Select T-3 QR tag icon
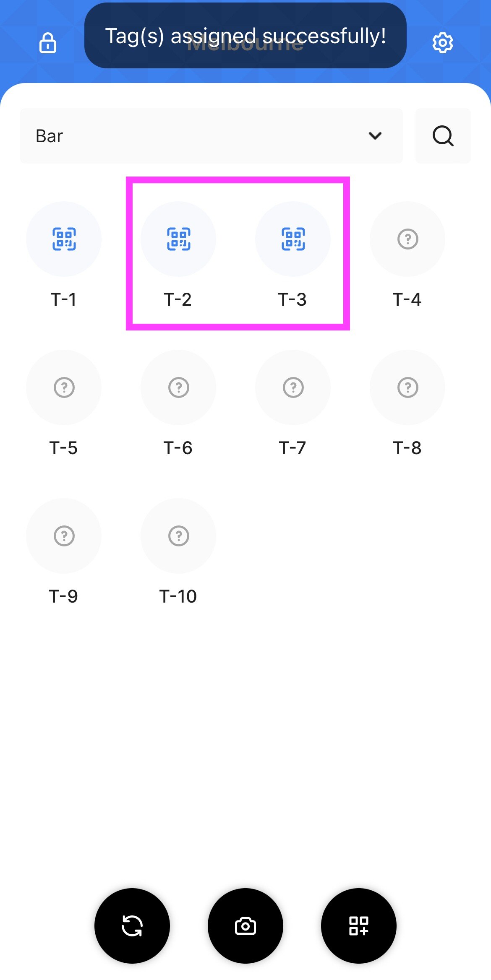The image size is (491, 980). pos(293,239)
